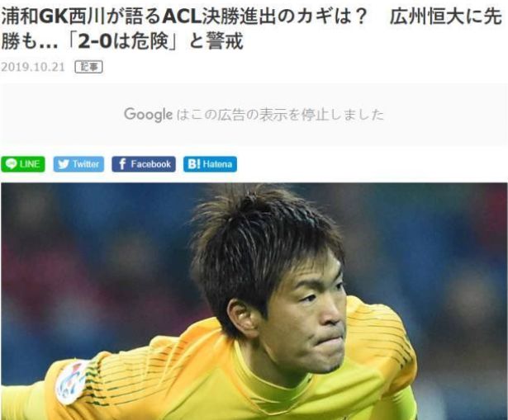Share the article on Twitter via its text label
508x420 pixels.
[x=86, y=164]
